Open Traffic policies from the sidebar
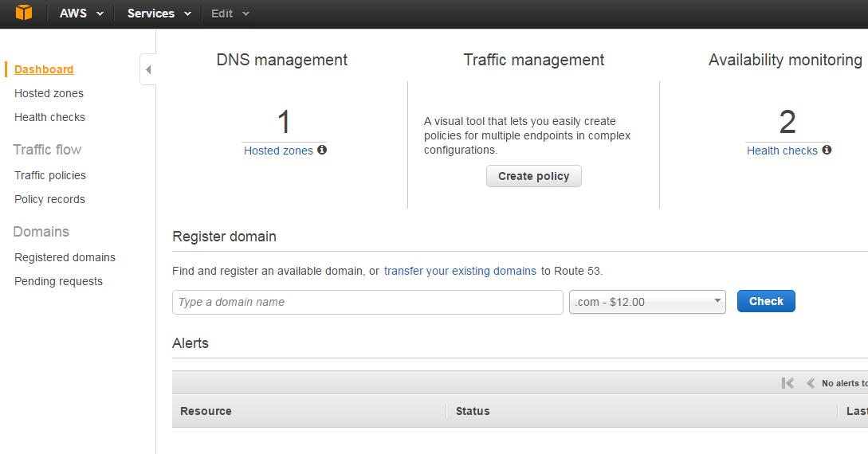The image size is (868, 454). coord(50,175)
